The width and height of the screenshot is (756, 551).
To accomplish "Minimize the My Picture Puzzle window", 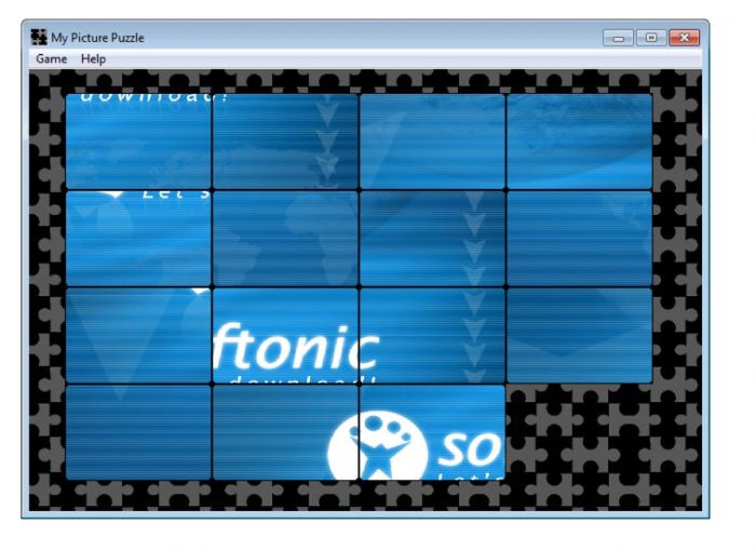I will (x=618, y=38).
